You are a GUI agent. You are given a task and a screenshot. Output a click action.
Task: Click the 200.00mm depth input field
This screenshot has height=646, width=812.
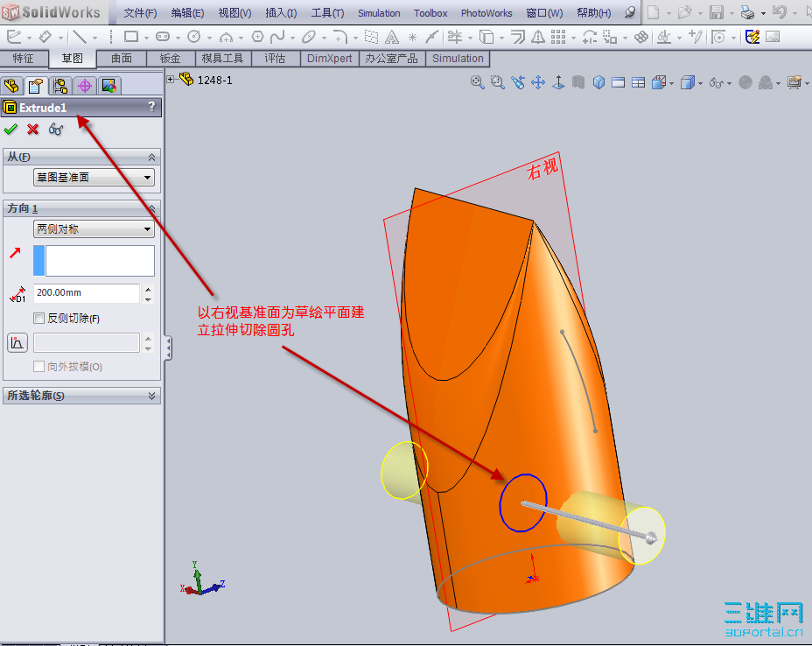click(87, 292)
